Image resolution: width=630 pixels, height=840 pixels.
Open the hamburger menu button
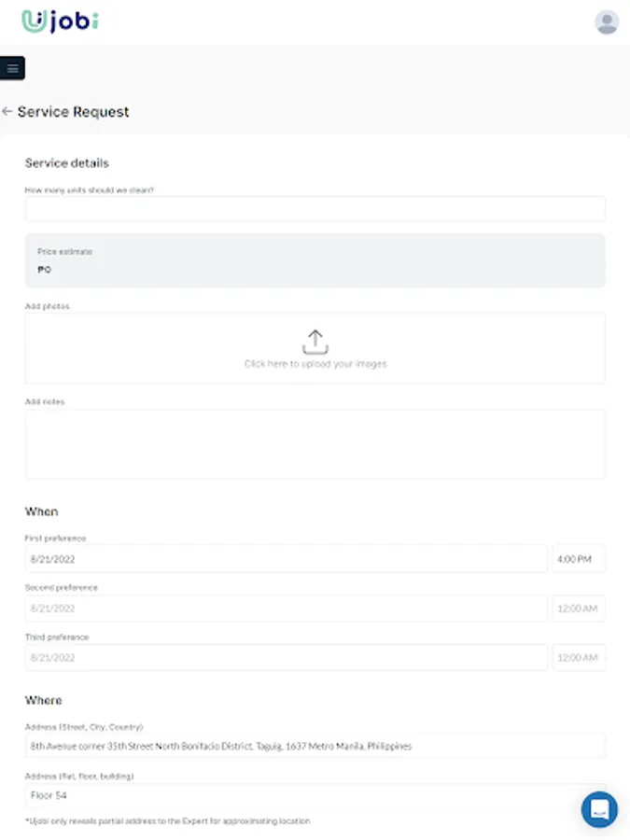click(x=12, y=68)
